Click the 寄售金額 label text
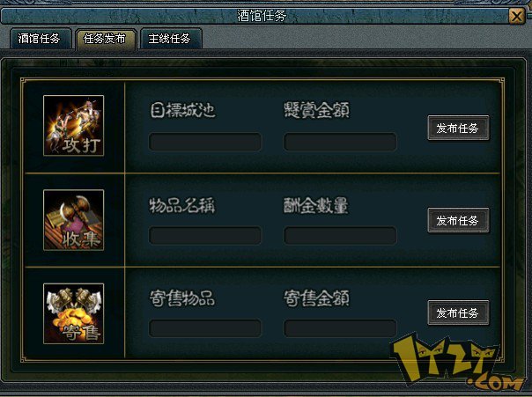Viewport: 532px width, 397px height. [316, 298]
